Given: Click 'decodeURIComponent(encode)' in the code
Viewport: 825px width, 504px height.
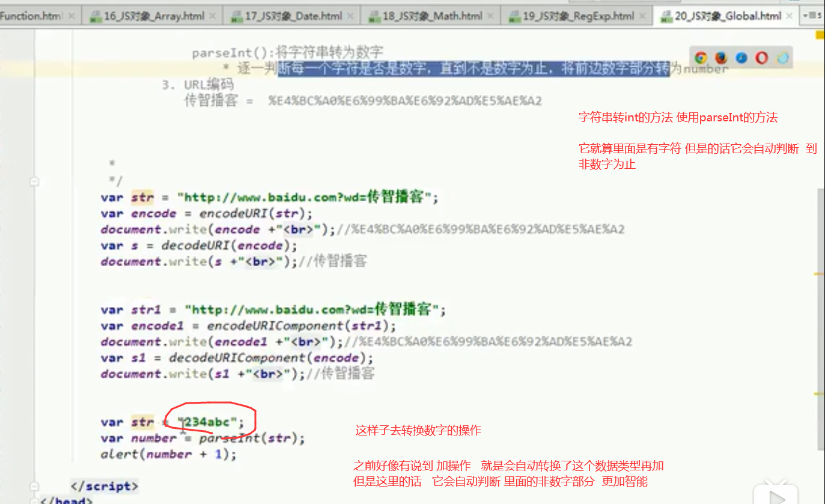Looking at the screenshot, I should pyautogui.click(x=267, y=357).
